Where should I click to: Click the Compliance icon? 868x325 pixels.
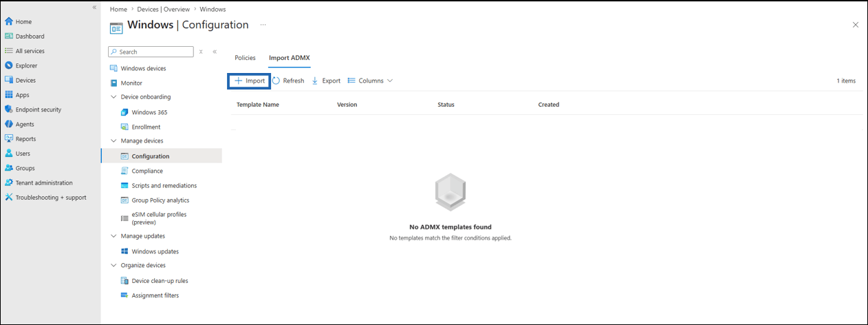[124, 171]
